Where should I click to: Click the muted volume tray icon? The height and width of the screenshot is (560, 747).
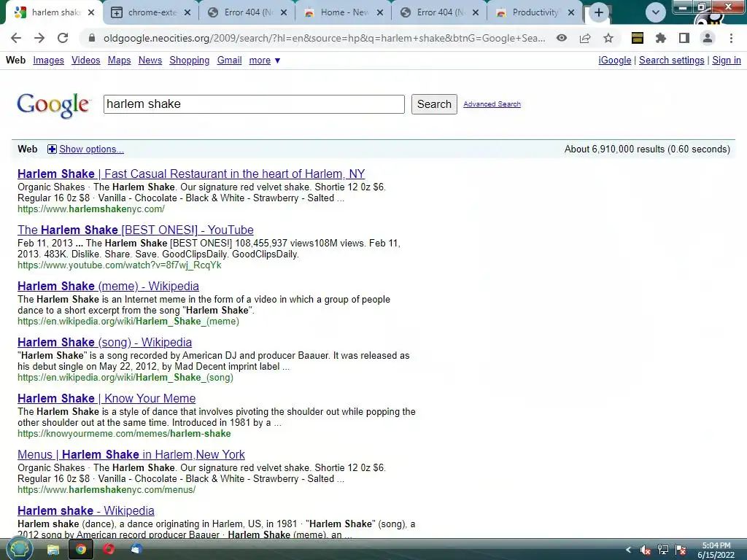click(646, 550)
